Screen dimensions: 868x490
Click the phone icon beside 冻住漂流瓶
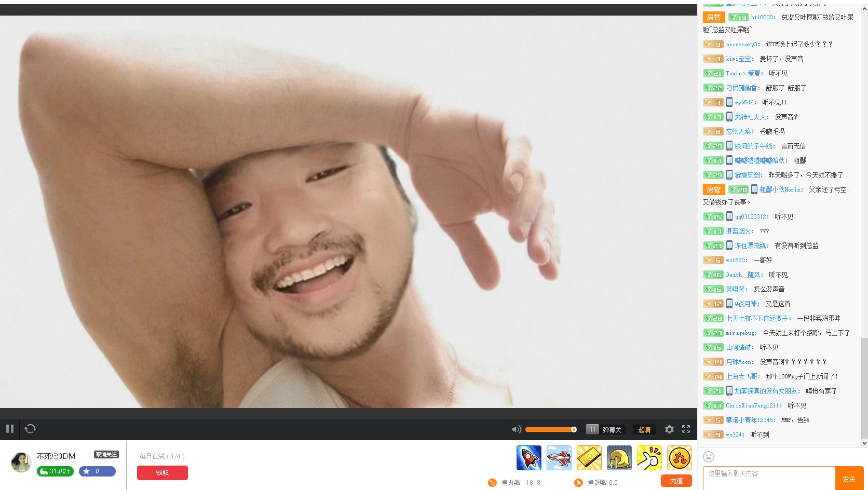coord(729,246)
